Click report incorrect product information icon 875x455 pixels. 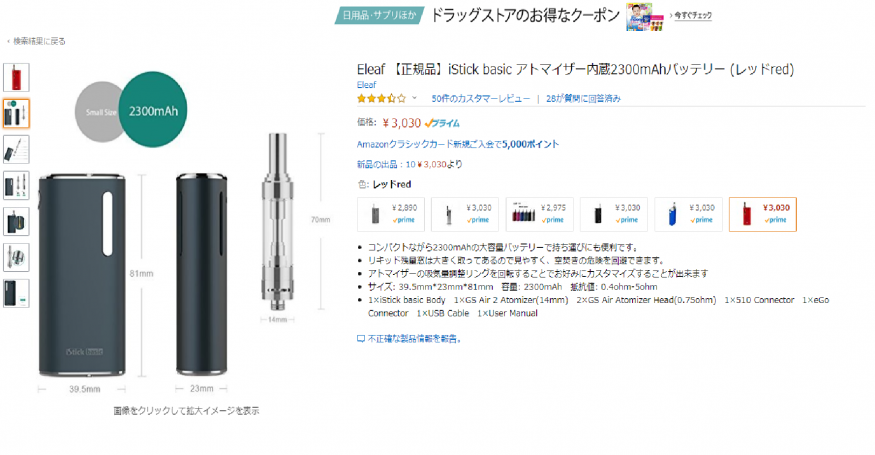pos(360,339)
